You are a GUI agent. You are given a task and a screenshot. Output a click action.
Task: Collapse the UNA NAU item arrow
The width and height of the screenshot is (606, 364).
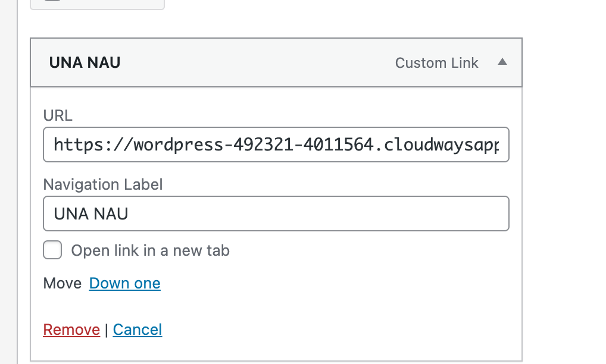tap(502, 62)
